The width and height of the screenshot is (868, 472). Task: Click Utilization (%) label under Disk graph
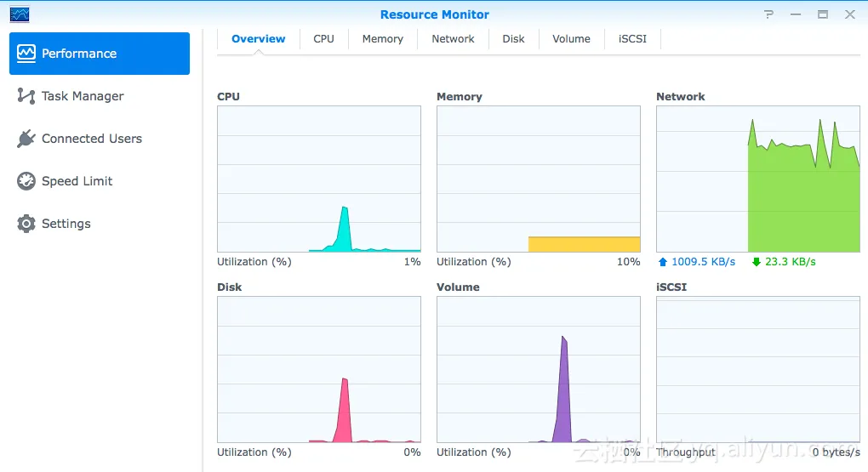point(254,452)
